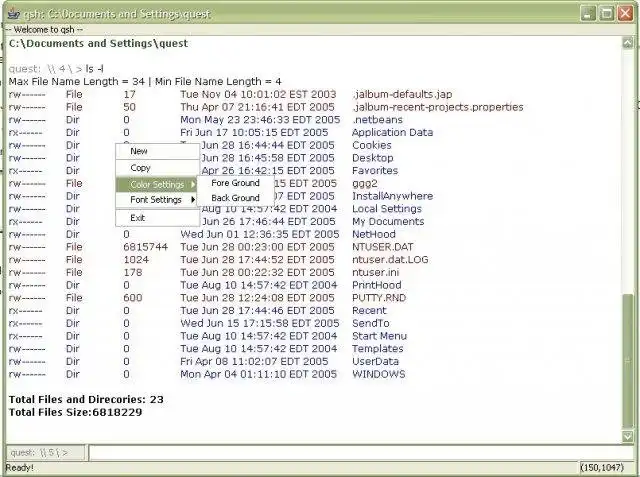Viewport: 640px width, 477px height.
Task: Choose New from the context menu
Action: pos(158,151)
